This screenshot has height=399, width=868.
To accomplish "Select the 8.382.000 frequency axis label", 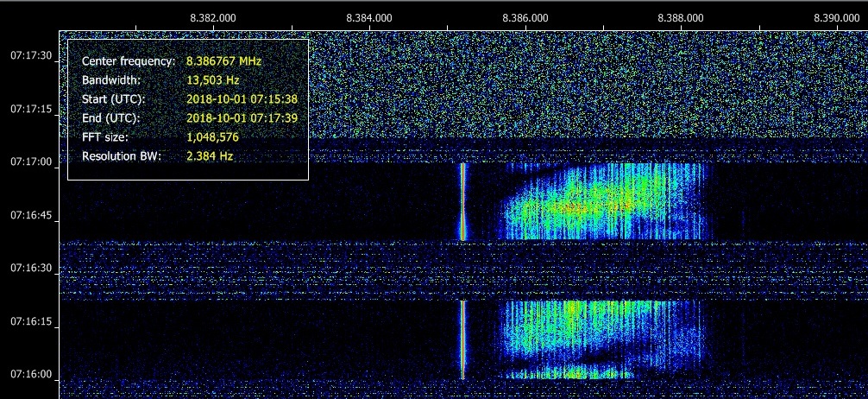I will tap(212, 18).
